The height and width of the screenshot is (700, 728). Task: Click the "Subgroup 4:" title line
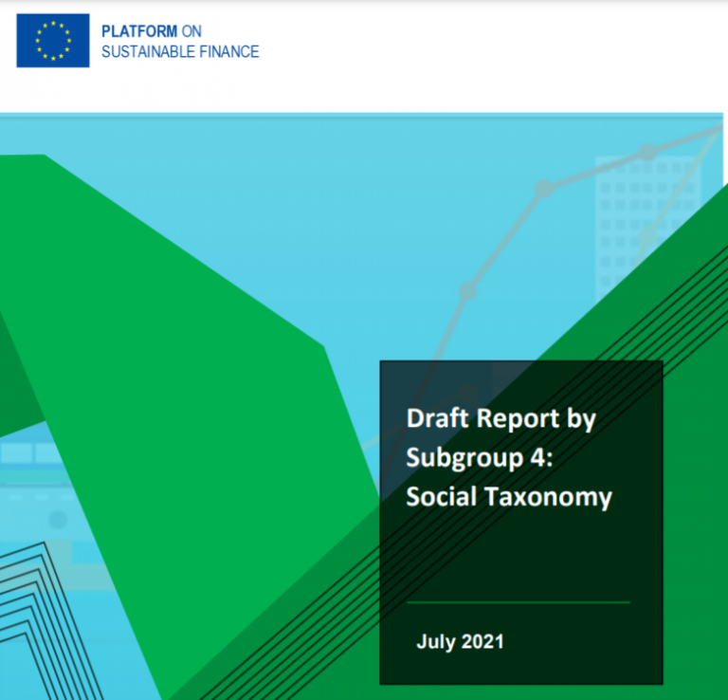(x=480, y=458)
